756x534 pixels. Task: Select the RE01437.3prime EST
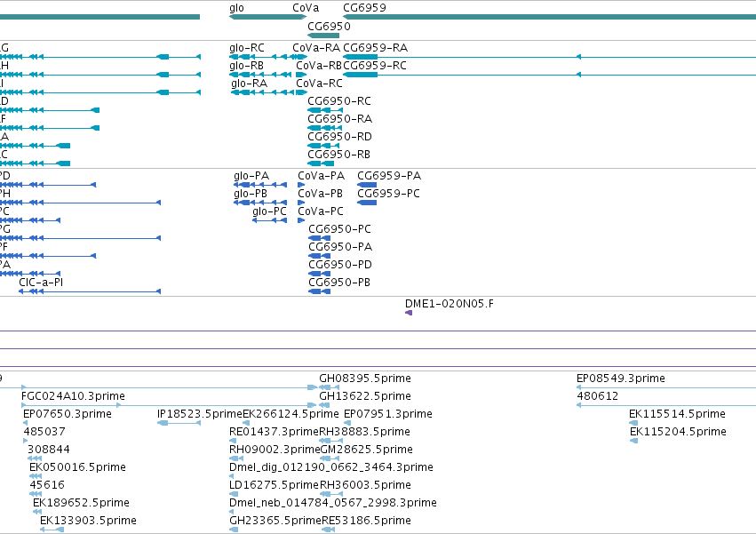click(x=233, y=441)
